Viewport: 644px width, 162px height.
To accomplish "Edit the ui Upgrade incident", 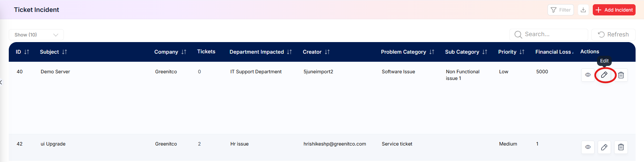I will tap(604, 147).
